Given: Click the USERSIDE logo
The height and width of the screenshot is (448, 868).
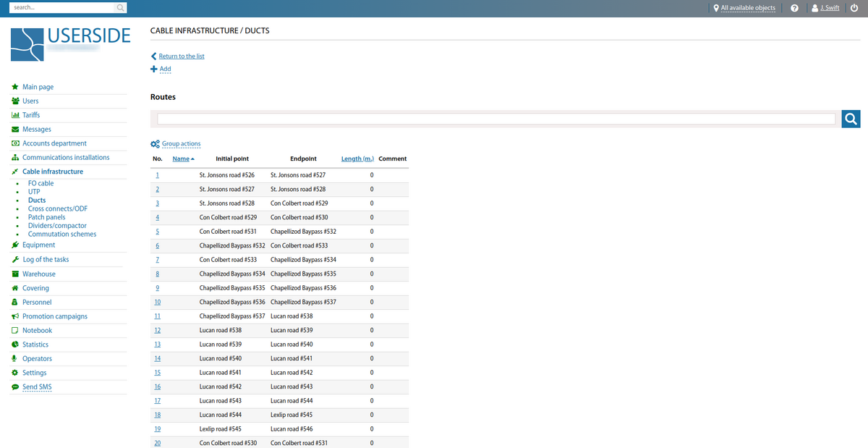Looking at the screenshot, I should tap(71, 43).
